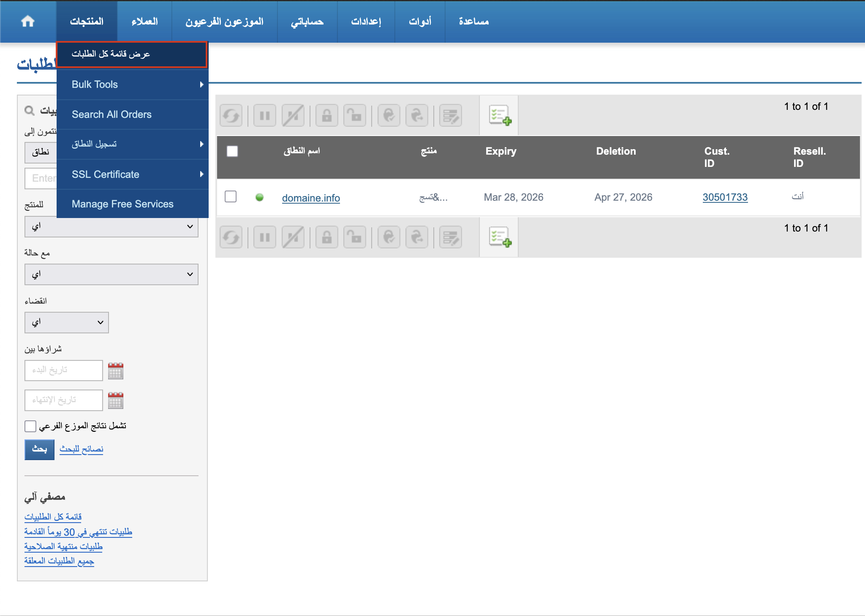Click the search magnifier icon in sidebar

click(30, 111)
